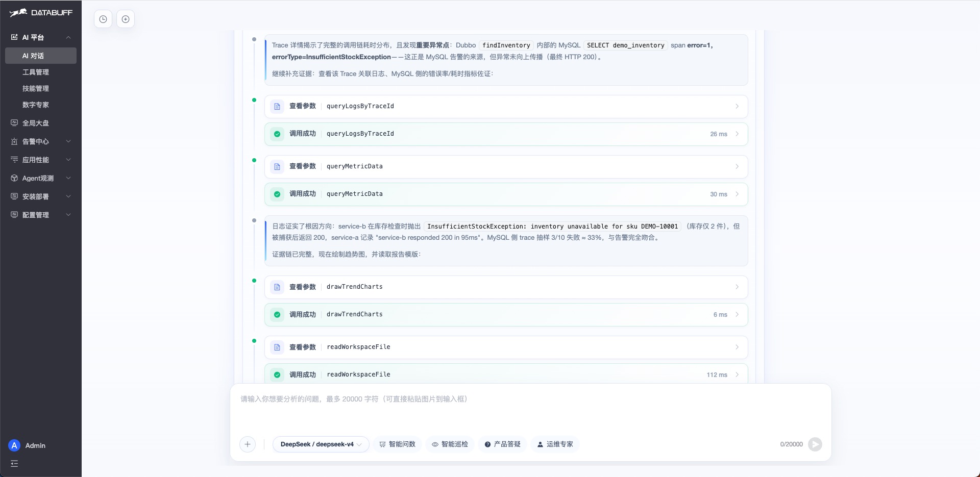
Task: Click the AI 平台 sidebar icon
Action: [14, 37]
